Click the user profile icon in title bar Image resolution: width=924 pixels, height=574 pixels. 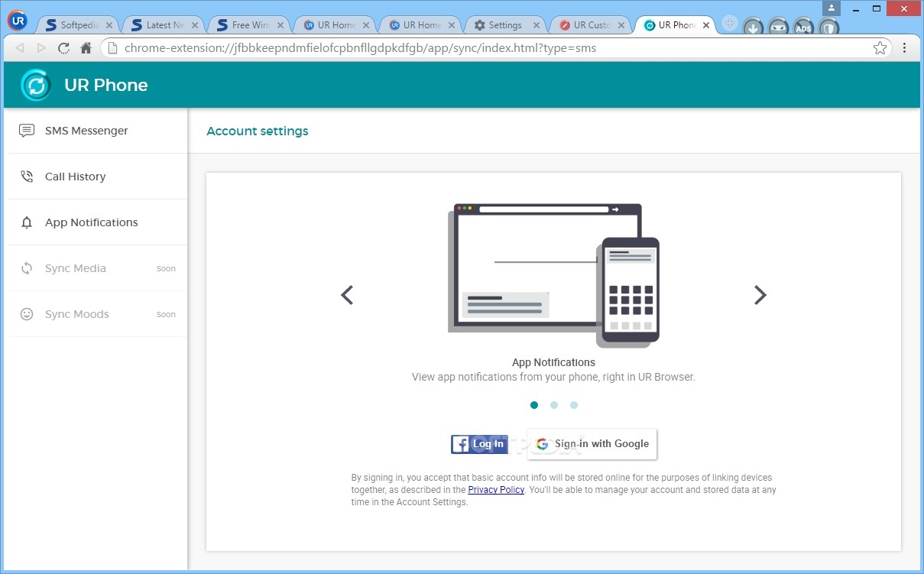[832, 8]
